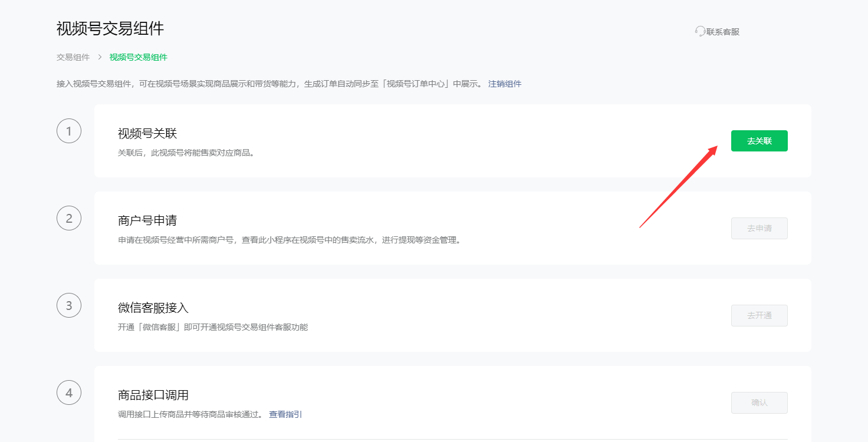Click text 调用接口上传商品并等待商品审核通过。

click(190, 414)
